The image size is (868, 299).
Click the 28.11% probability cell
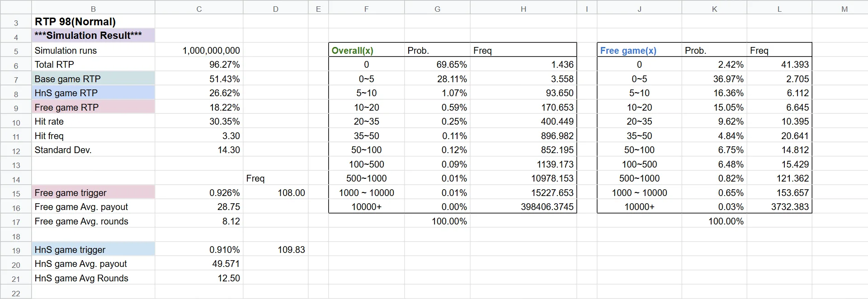(x=437, y=79)
